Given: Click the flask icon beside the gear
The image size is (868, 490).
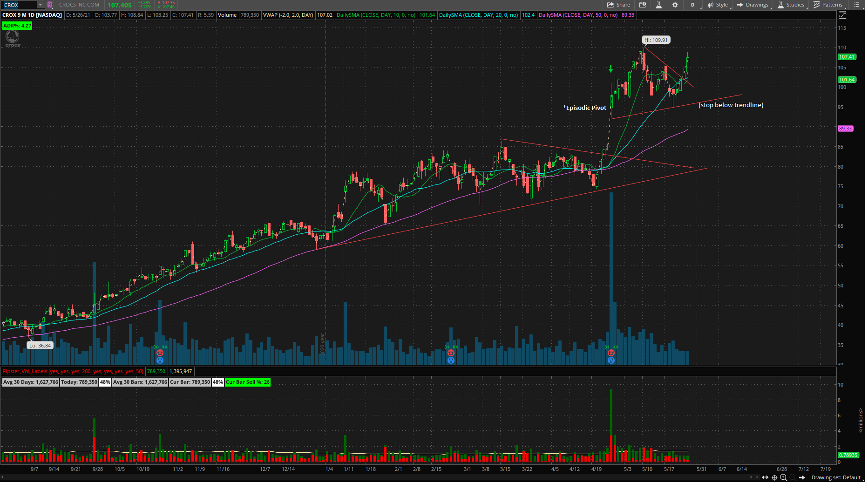Looking at the screenshot, I should point(658,5).
